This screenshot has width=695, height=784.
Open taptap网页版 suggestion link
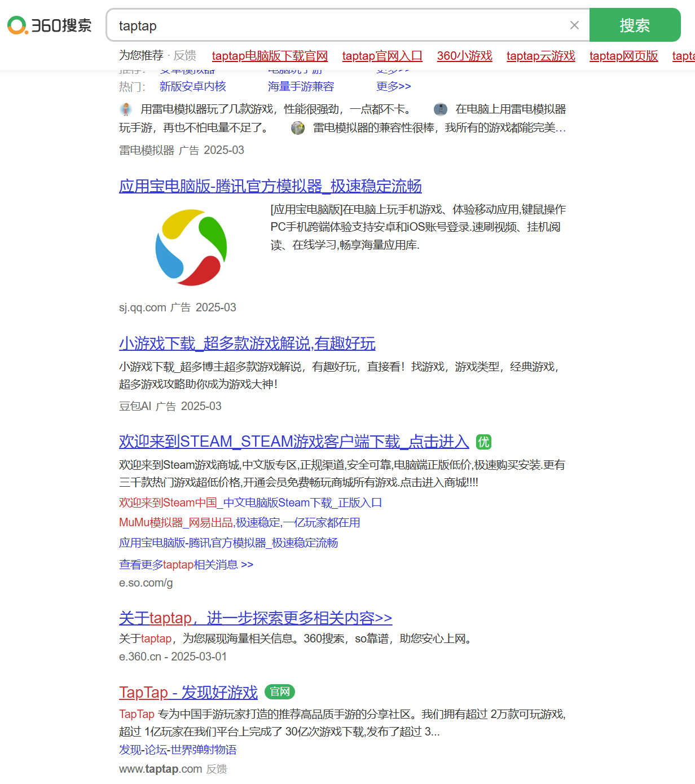tap(623, 56)
